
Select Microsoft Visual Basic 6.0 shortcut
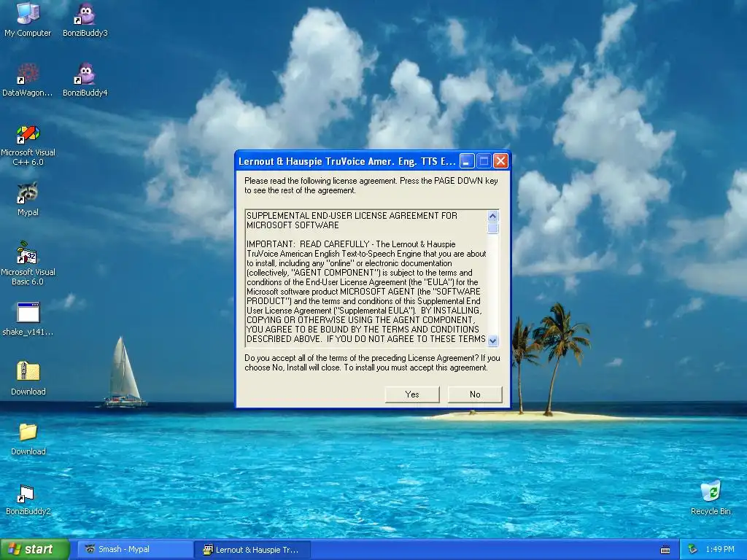tap(28, 263)
